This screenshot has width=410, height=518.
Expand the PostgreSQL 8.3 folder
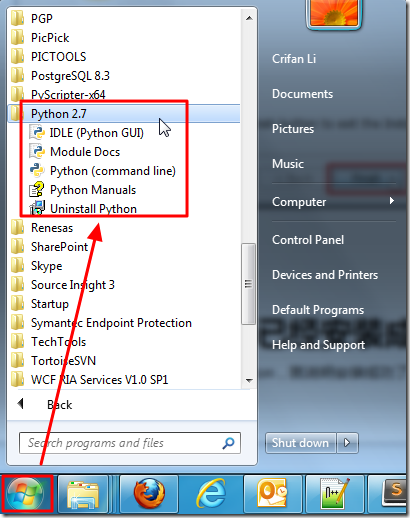click(124, 76)
